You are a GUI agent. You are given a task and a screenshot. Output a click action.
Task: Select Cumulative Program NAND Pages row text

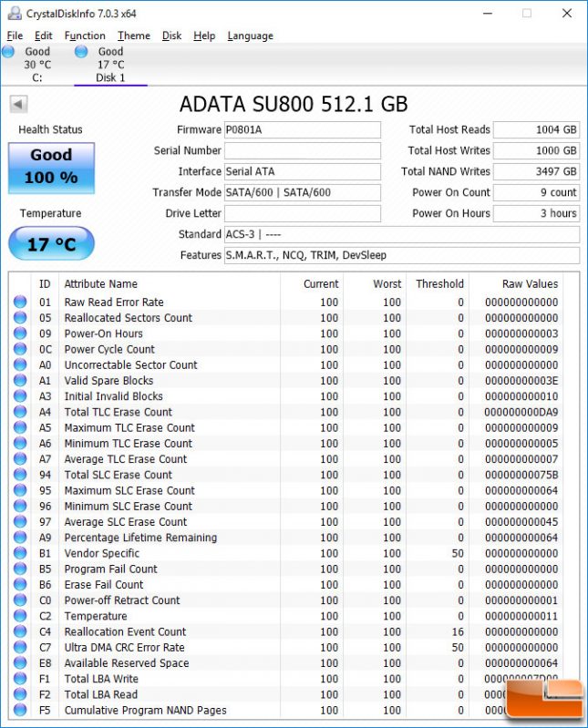coord(145,711)
